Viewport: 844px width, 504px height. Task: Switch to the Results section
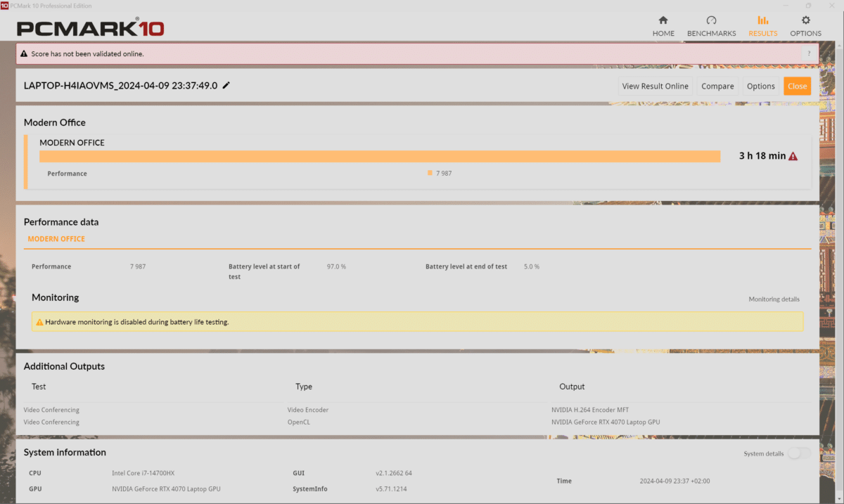point(763,26)
